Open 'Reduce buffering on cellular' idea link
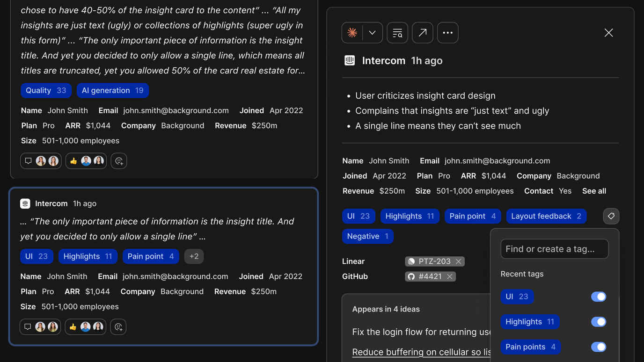 421,352
